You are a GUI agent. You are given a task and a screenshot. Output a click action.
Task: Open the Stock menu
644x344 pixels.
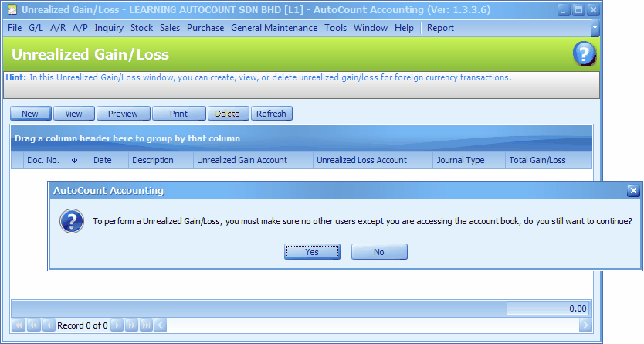(x=142, y=28)
